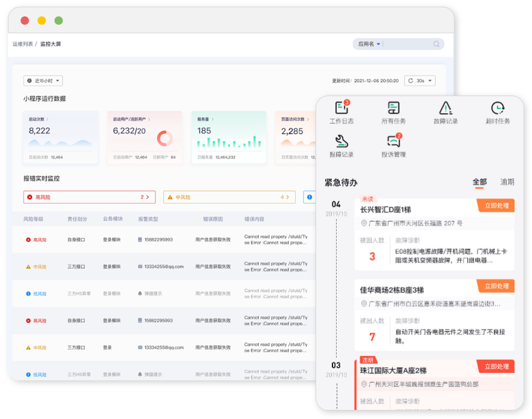Click the search magnifier icon
This screenshot has width=532, height=419.
pyautogui.click(x=437, y=44)
